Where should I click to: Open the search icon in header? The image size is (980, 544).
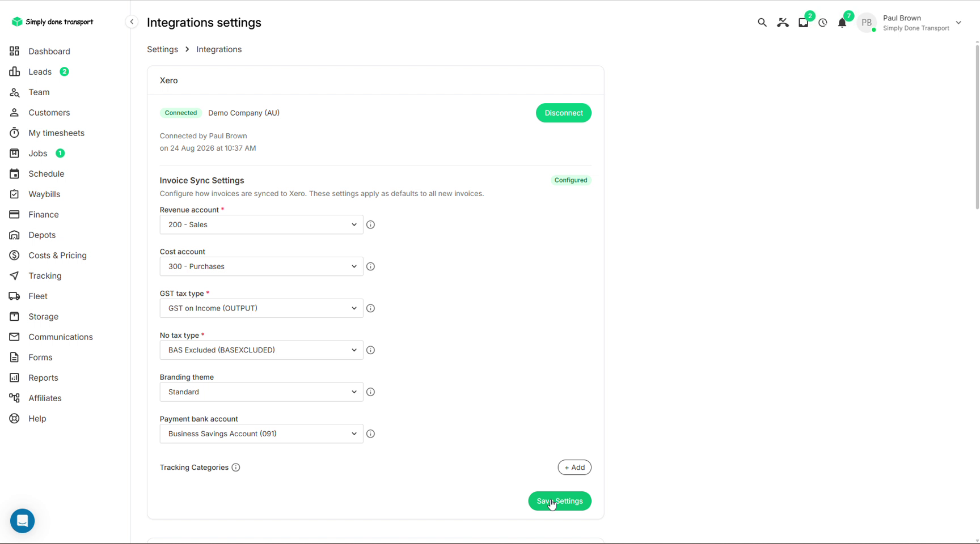tap(762, 23)
